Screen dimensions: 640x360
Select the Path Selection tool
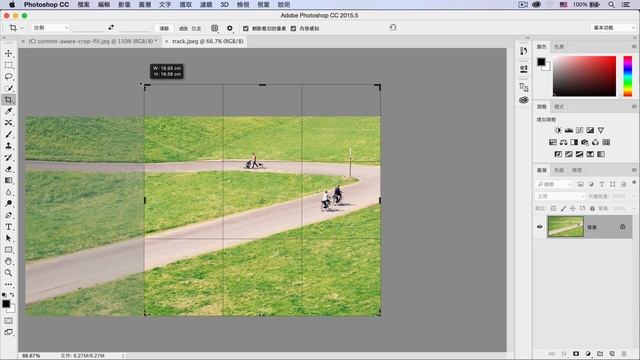9,238
